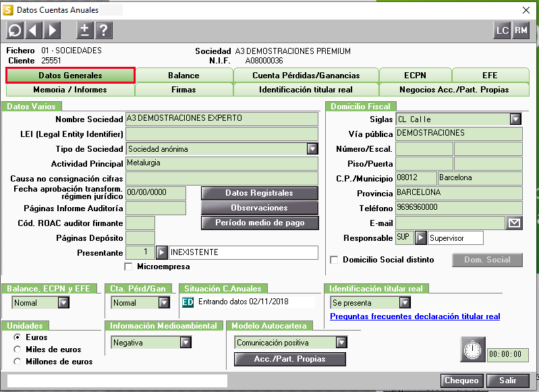Open Identificación titular real dropdown
Viewport: 539px width, 392px height.
[x=405, y=302]
